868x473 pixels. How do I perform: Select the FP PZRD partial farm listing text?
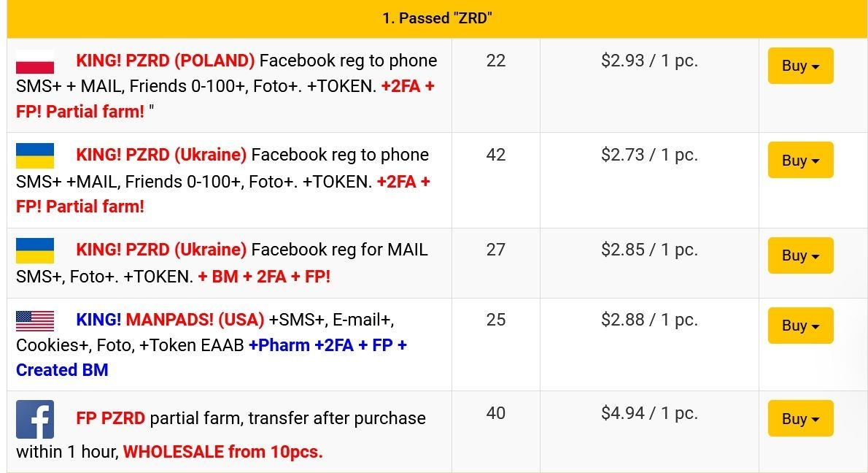[x=251, y=418]
